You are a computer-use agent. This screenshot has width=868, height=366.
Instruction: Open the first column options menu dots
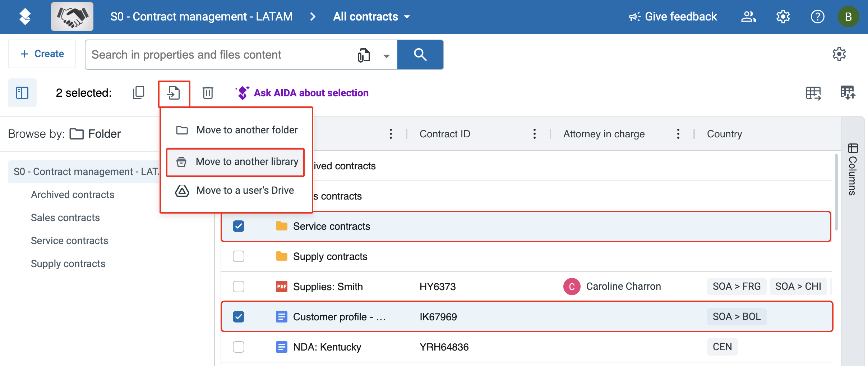click(391, 134)
